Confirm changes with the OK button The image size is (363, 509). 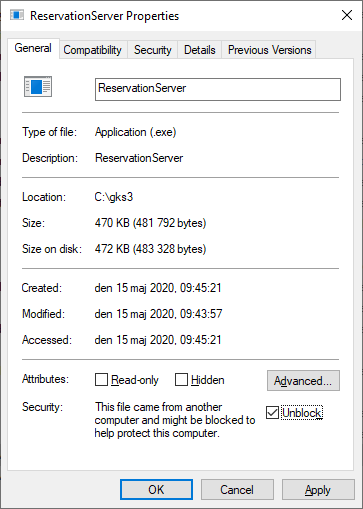coord(156,490)
